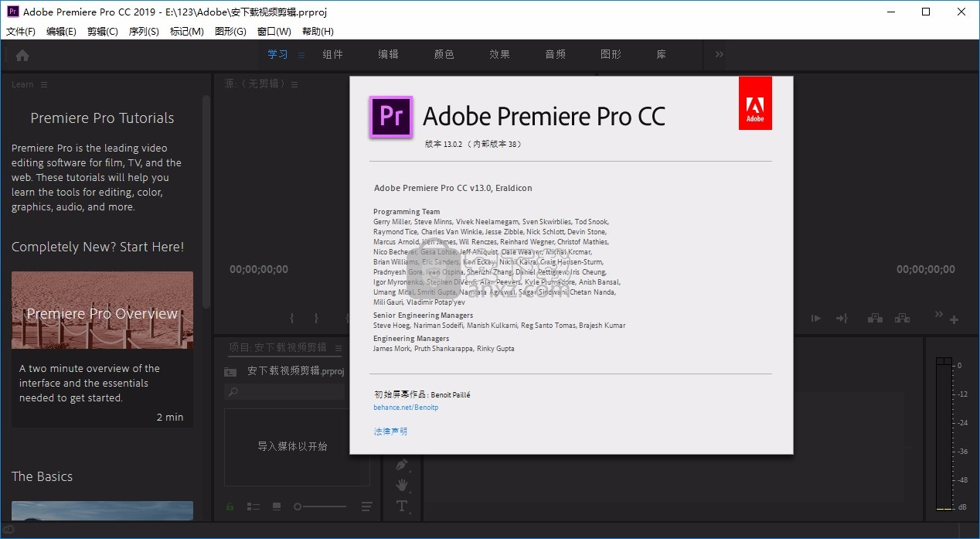Open source monitor panel menu
This screenshot has width=980, height=539.
294,84
